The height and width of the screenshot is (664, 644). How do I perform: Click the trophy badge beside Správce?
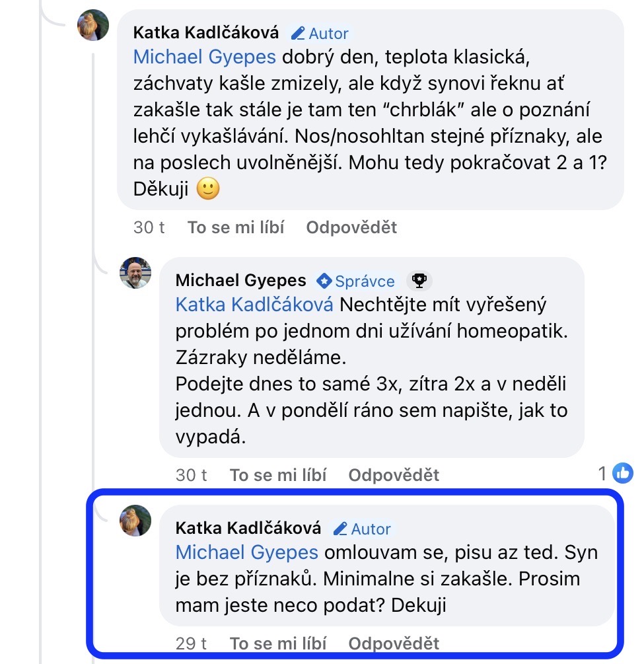tap(419, 281)
